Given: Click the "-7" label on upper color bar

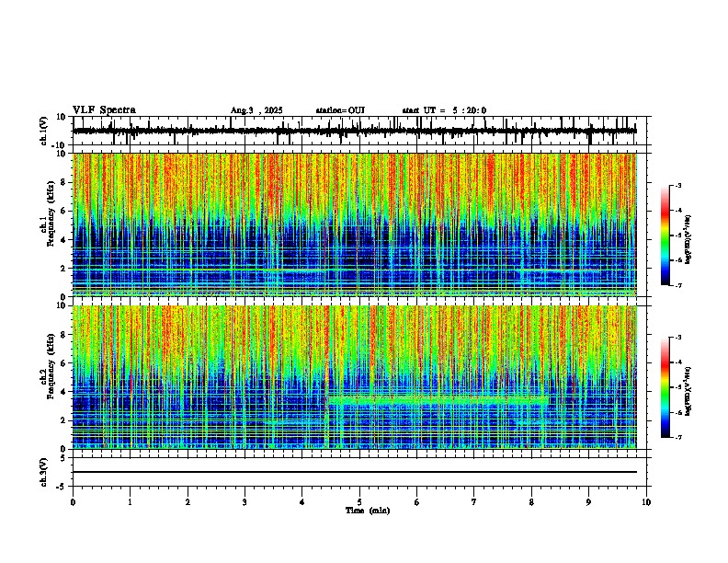Looking at the screenshot, I should (677, 286).
